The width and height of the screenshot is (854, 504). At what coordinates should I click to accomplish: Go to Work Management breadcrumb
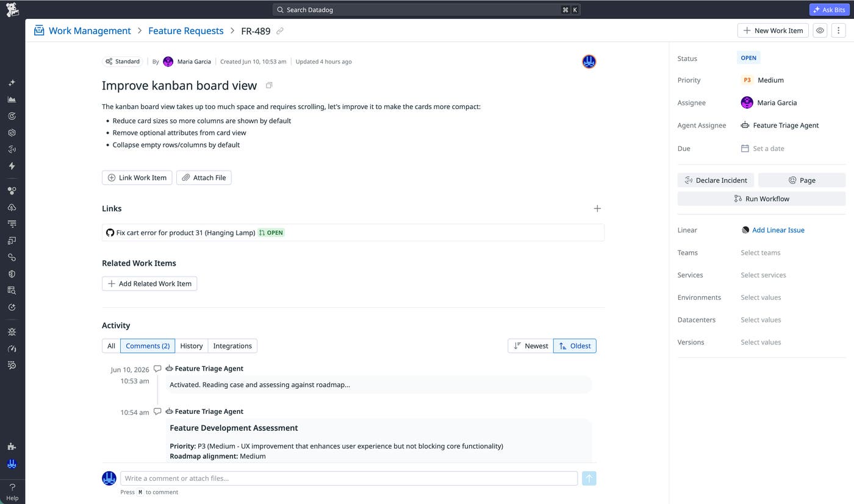coord(90,30)
